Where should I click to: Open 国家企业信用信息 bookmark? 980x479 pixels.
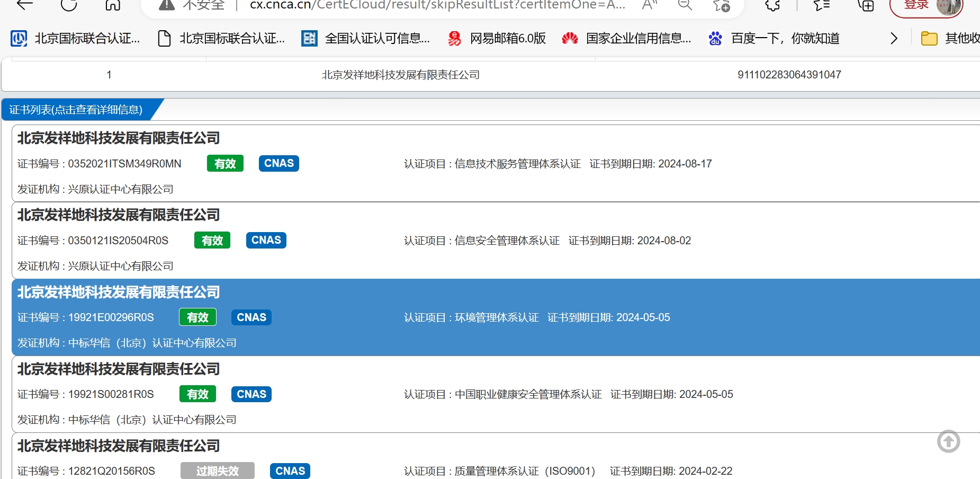pos(626,38)
